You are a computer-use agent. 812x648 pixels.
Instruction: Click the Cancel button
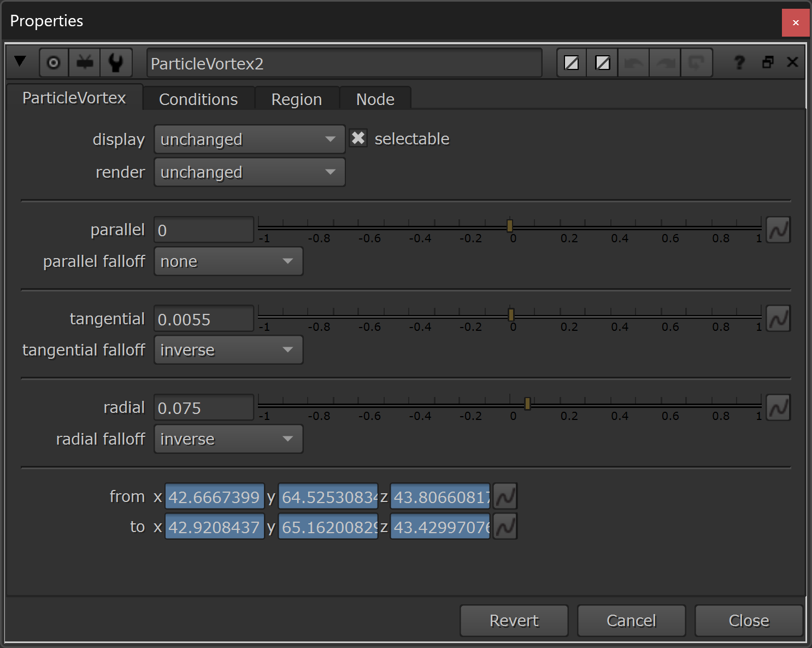631,621
